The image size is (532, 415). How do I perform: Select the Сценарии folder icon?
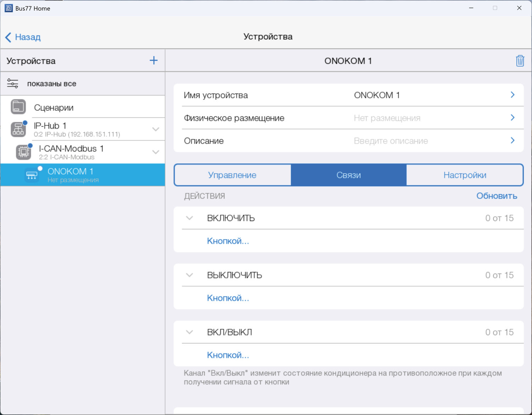click(18, 107)
